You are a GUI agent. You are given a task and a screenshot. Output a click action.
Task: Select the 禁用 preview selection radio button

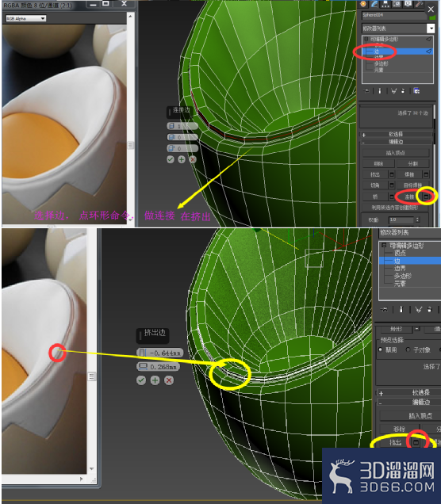[x=381, y=349]
